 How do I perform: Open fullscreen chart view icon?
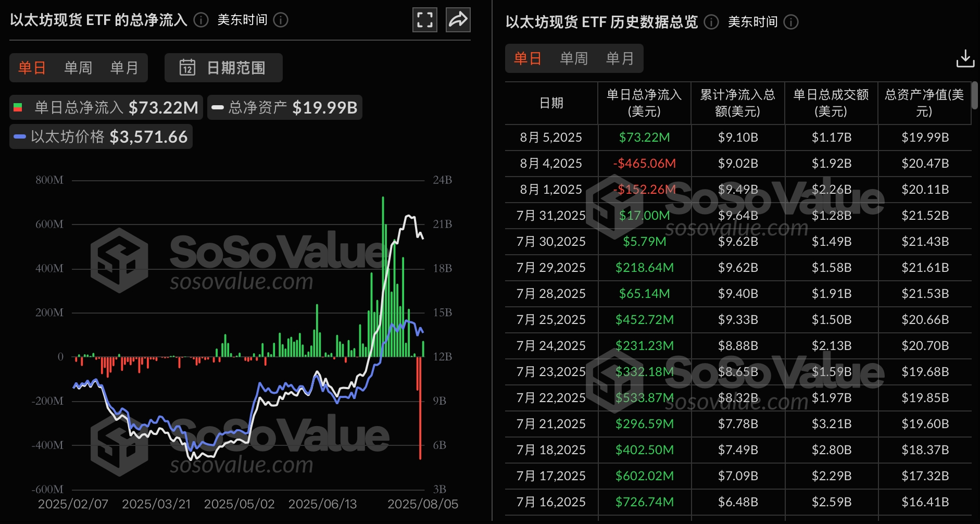424,20
